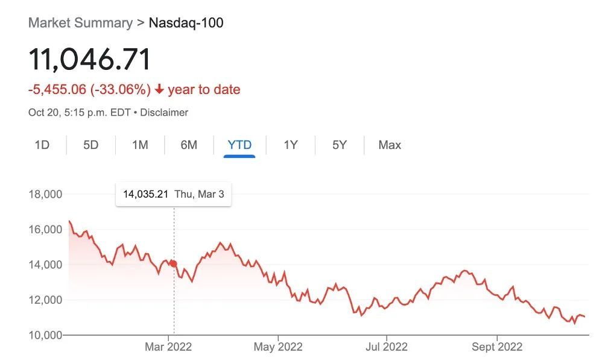Click the 11,046.71 index value

coord(90,59)
